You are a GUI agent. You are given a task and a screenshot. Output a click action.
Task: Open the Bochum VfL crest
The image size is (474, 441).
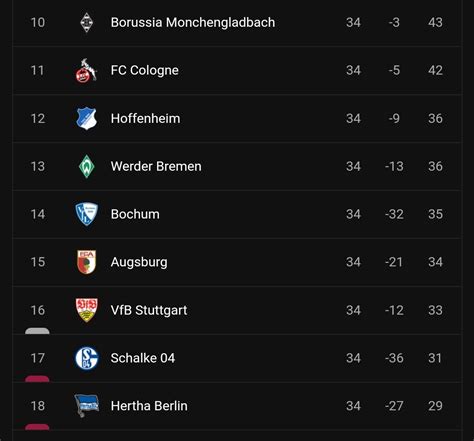[87, 214]
